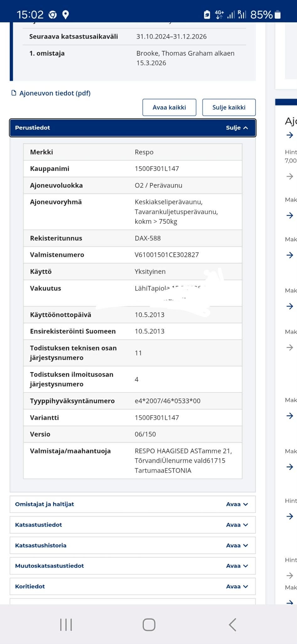Expand the Omistajat ja haltijat section
The height and width of the screenshot is (644, 297).
[132, 504]
